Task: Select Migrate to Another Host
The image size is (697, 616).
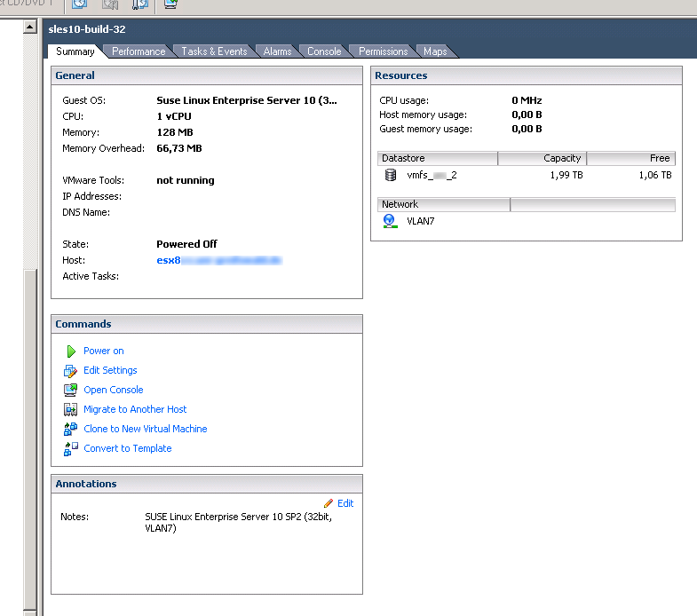Action: click(135, 409)
